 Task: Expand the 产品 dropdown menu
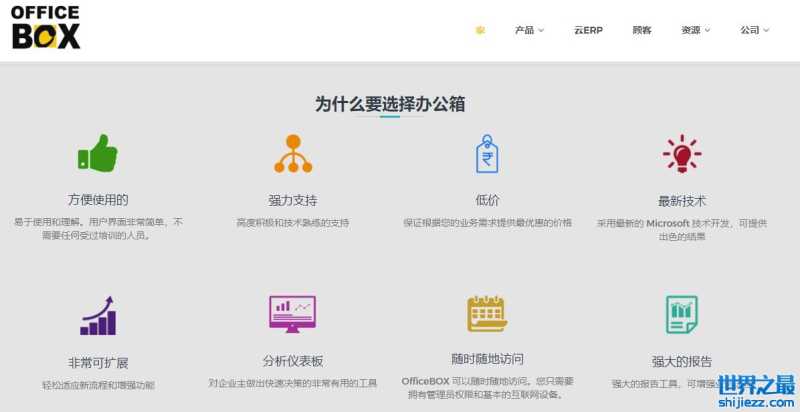click(x=529, y=30)
